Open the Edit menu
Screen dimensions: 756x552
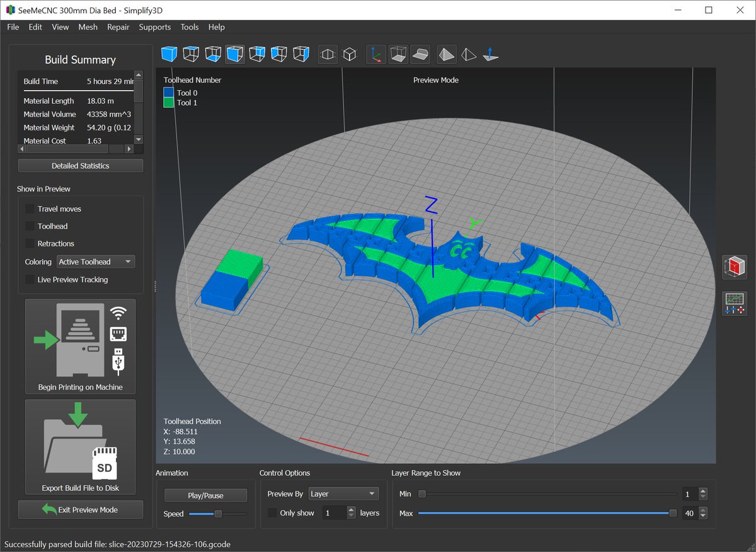pyautogui.click(x=35, y=27)
